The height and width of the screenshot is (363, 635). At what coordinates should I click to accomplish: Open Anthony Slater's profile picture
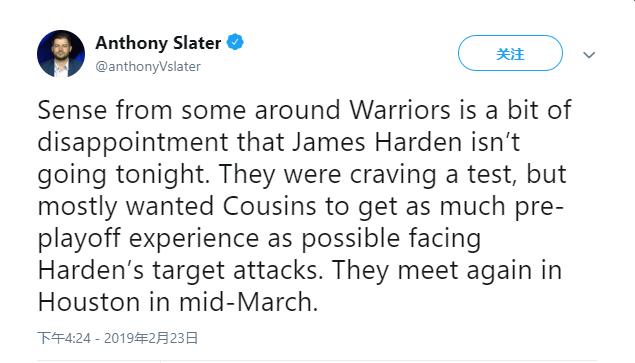pos(61,53)
